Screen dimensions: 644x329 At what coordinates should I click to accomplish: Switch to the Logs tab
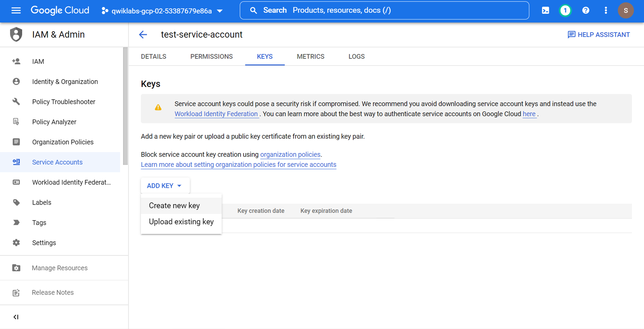click(x=356, y=57)
